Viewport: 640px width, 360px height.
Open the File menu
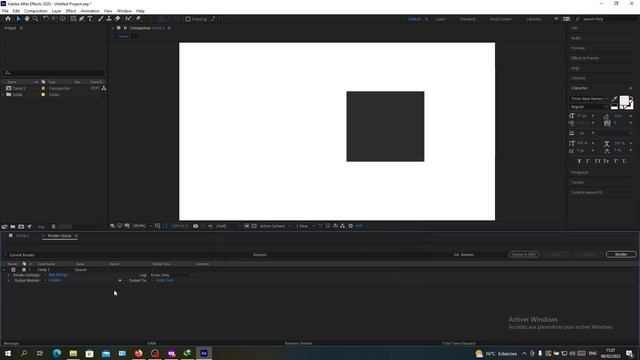pyautogui.click(x=5, y=11)
